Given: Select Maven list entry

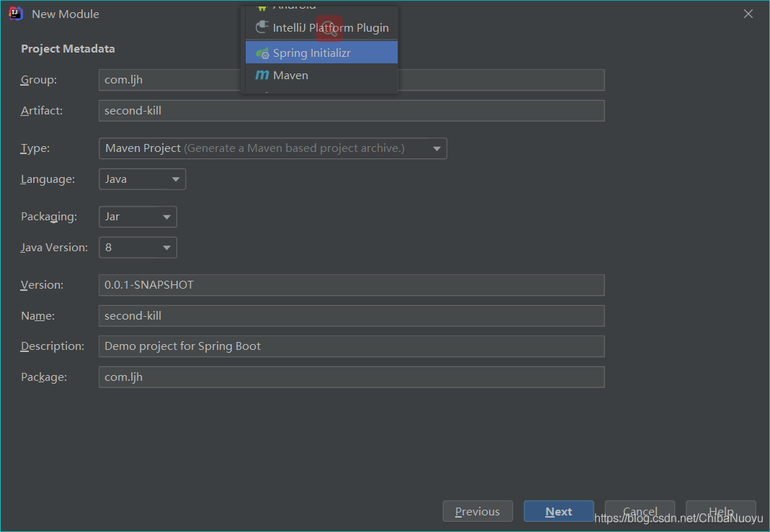Looking at the screenshot, I should pyautogui.click(x=322, y=75).
